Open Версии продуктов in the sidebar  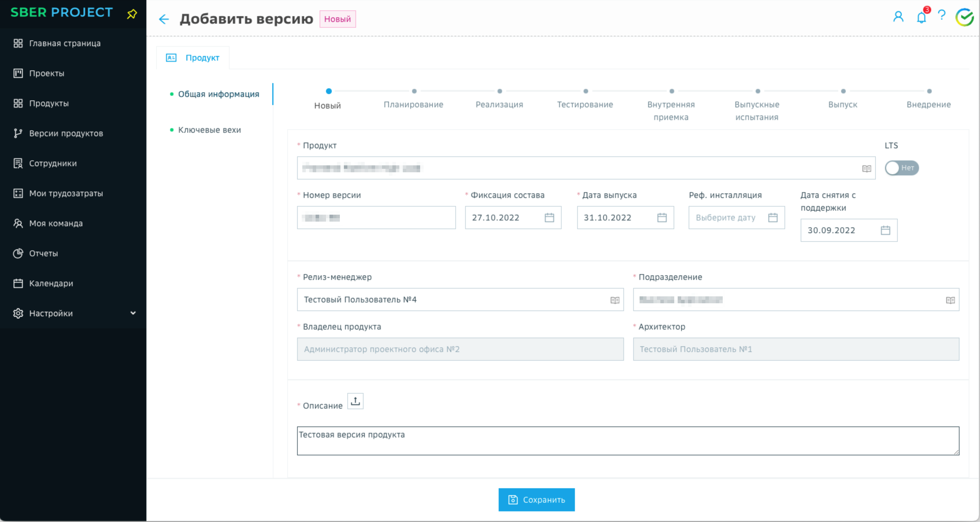pyautogui.click(x=66, y=133)
